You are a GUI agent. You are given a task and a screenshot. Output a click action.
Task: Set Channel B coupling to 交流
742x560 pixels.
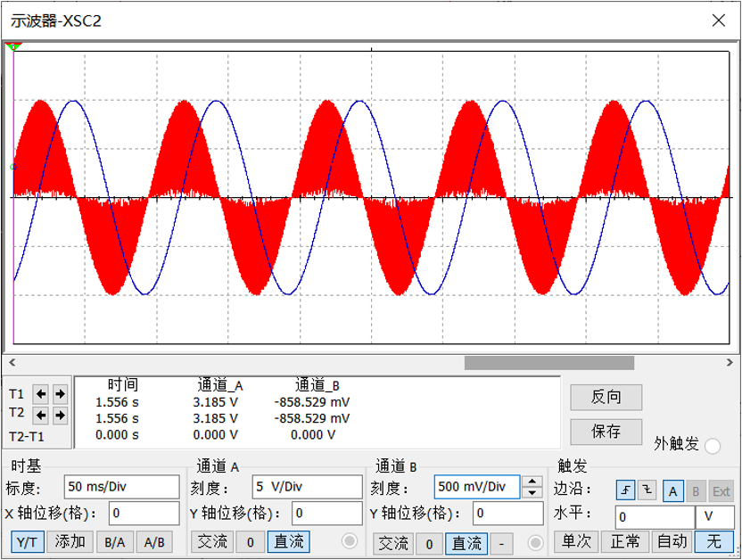point(392,544)
